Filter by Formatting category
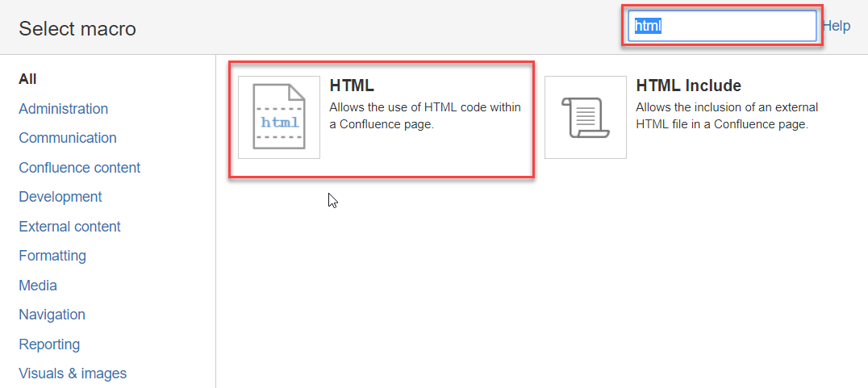 (x=52, y=256)
